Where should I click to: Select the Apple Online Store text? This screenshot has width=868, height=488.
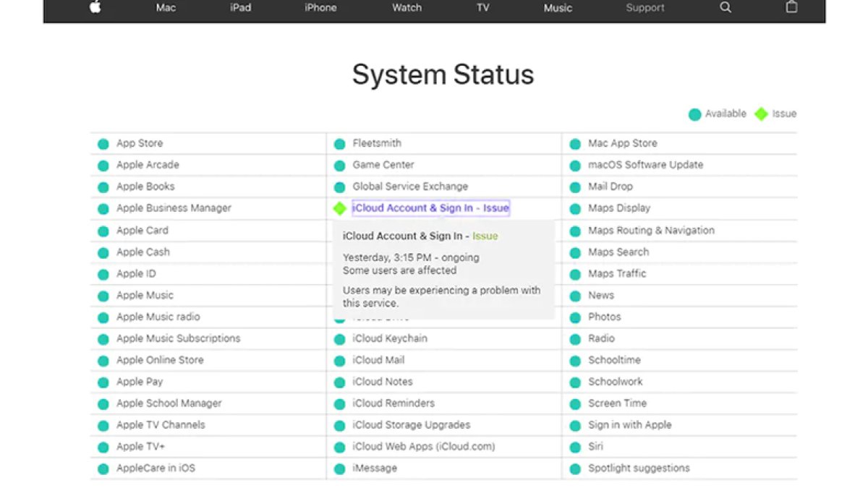click(x=160, y=360)
